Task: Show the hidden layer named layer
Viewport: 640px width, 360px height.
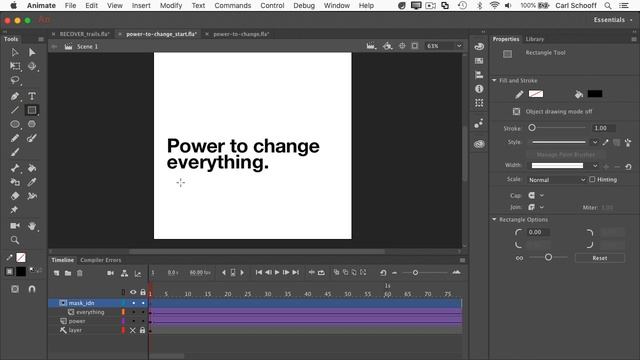Action: click(x=133, y=330)
